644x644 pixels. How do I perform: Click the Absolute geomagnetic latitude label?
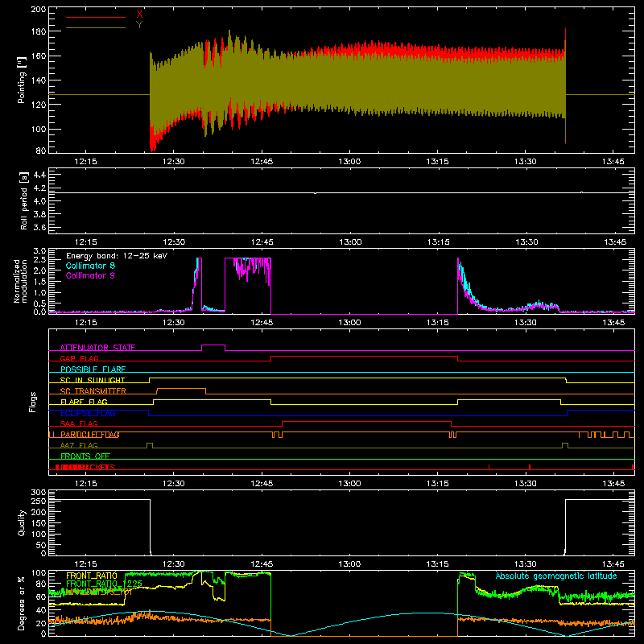(x=556, y=576)
